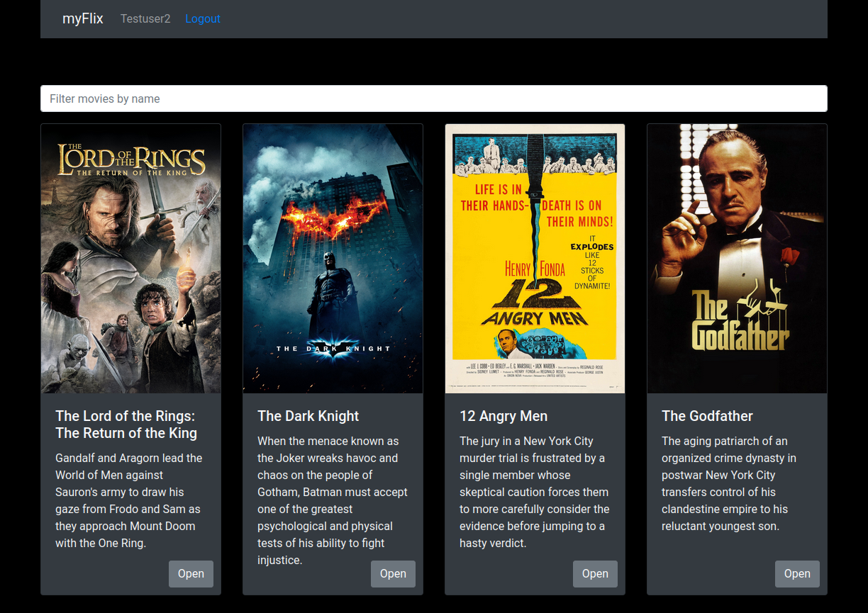Click the myFlix brand logo

[x=83, y=19]
